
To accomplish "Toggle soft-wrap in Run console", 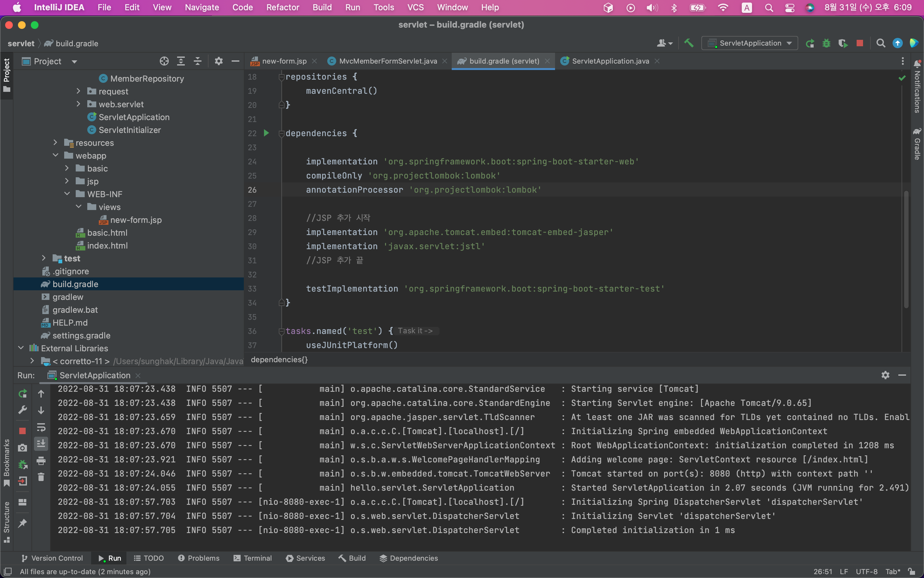I will (x=41, y=427).
